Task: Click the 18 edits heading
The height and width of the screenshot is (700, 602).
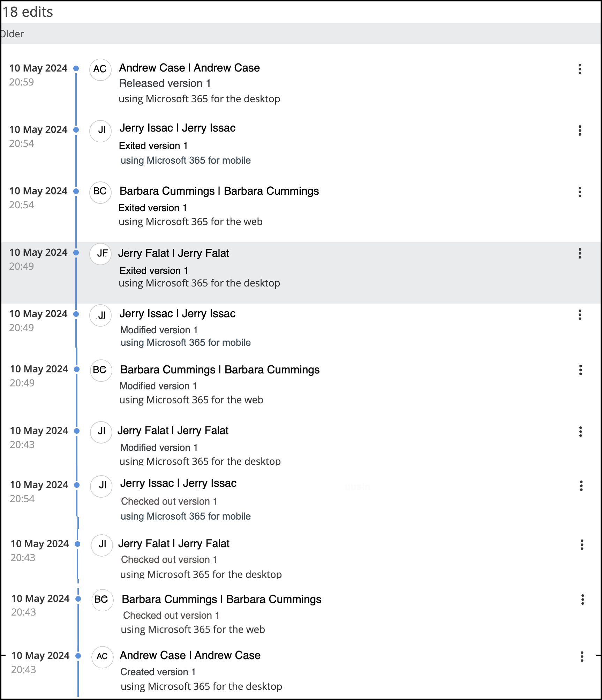Action: (27, 12)
